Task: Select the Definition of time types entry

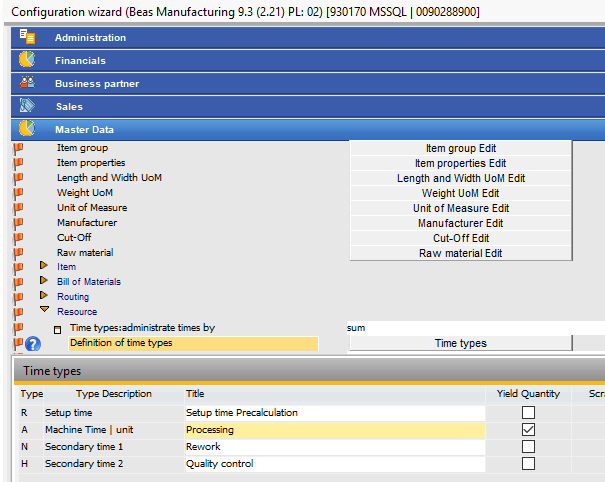Action: tap(192, 344)
